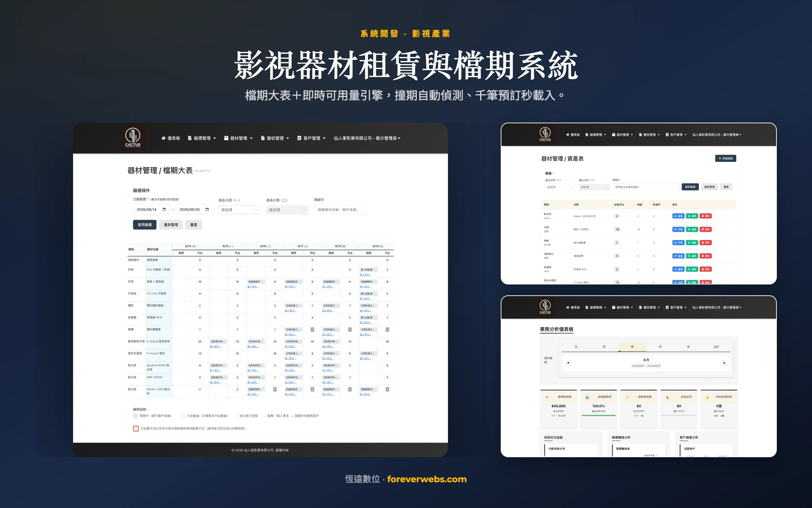Click the V-mount 電池 name in 檔期大表
812x508 pixels.
point(156,353)
